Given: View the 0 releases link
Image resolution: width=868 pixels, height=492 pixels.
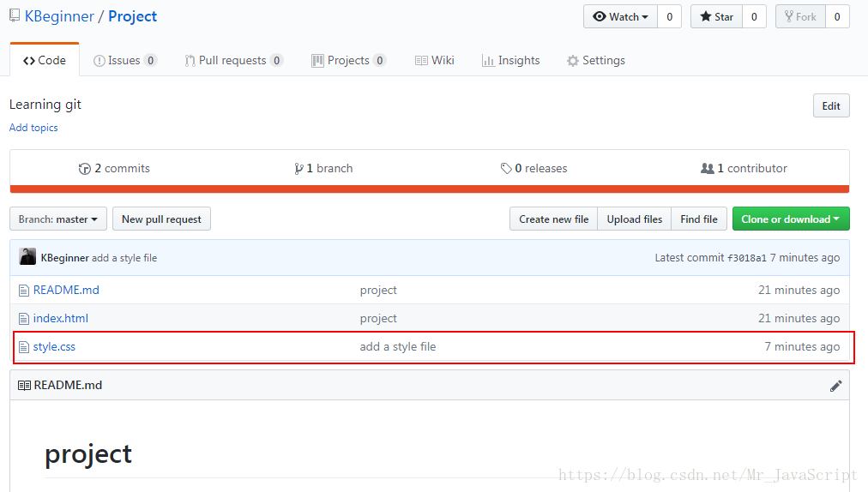Looking at the screenshot, I should (x=534, y=168).
